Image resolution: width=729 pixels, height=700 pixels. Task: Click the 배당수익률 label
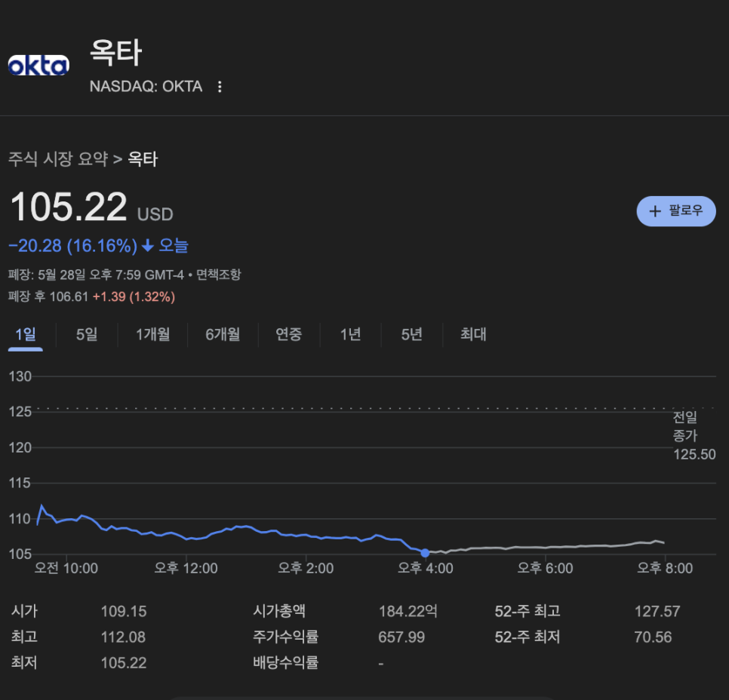(285, 663)
